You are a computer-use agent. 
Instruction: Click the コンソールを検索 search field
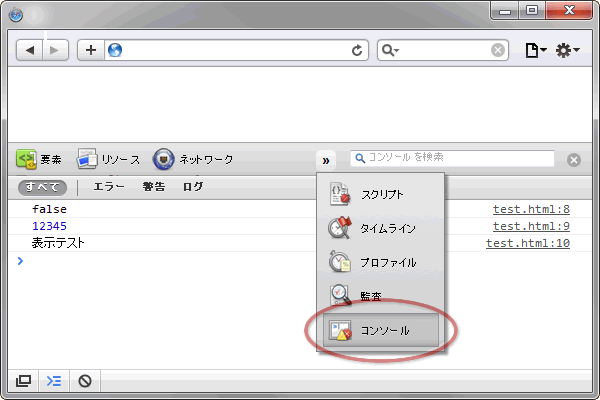tap(452, 158)
